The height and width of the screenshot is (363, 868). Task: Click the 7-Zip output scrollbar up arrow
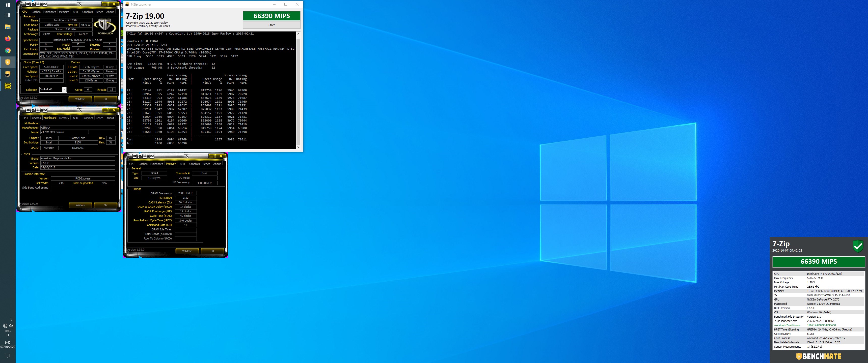pos(298,34)
